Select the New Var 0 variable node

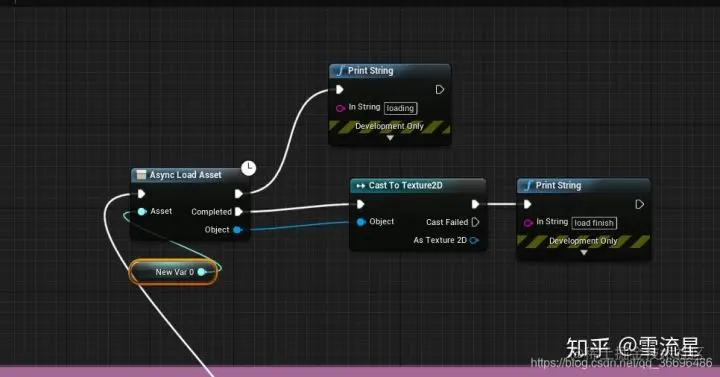[173, 272]
